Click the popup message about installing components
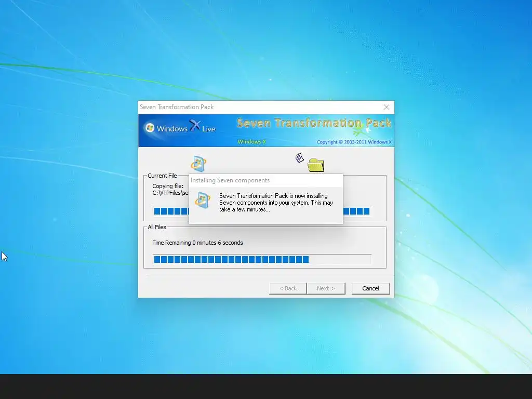The height and width of the screenshot is (399, 532). (x=276, y=203)
